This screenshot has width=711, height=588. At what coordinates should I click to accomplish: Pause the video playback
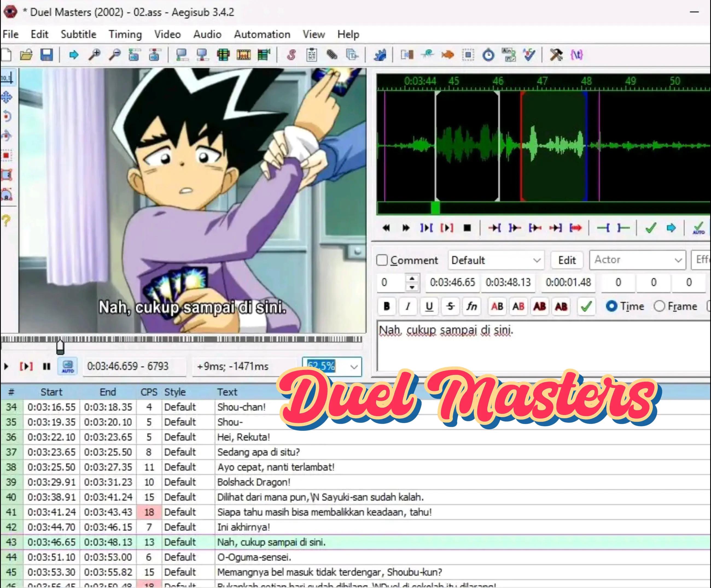pyautogui.click(x=47, y=366)
